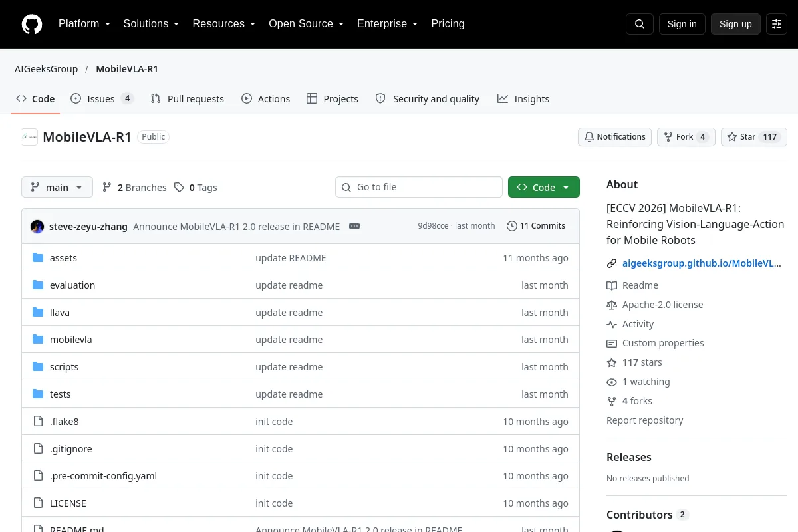Click the Notifications button
Viewport: 798px width, 532px height.
point(614,137)
